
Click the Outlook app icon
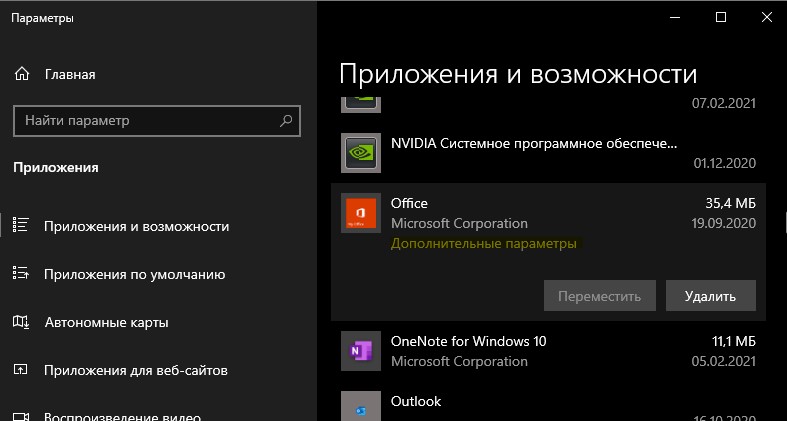point(361,406)
